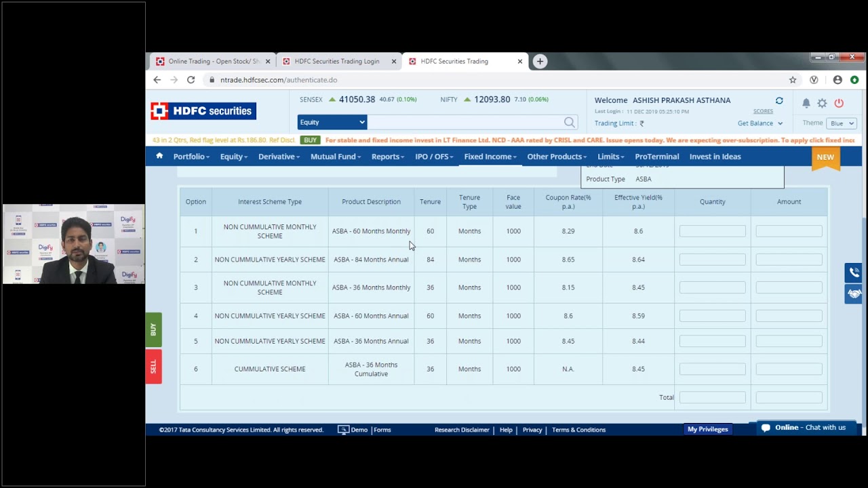868x488 pixels.
Task: Open settings gear icon
Action: [822, 103]
